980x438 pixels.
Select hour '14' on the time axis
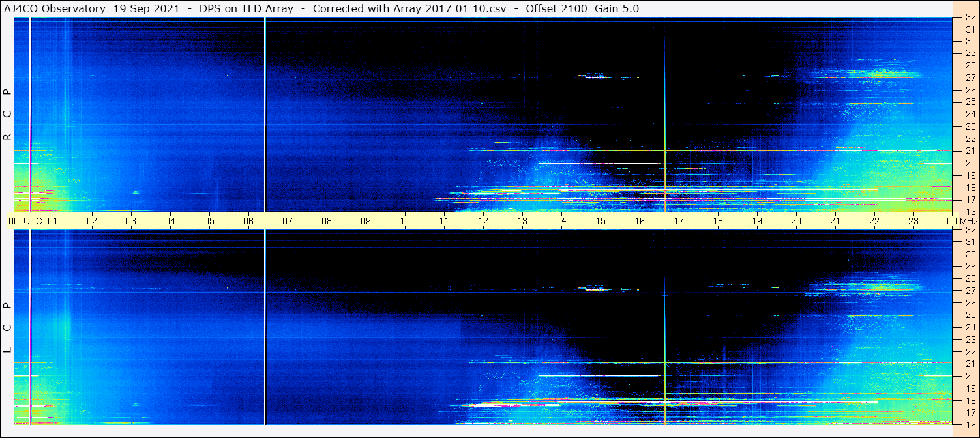pyautogui.click(x=561, y=221)
